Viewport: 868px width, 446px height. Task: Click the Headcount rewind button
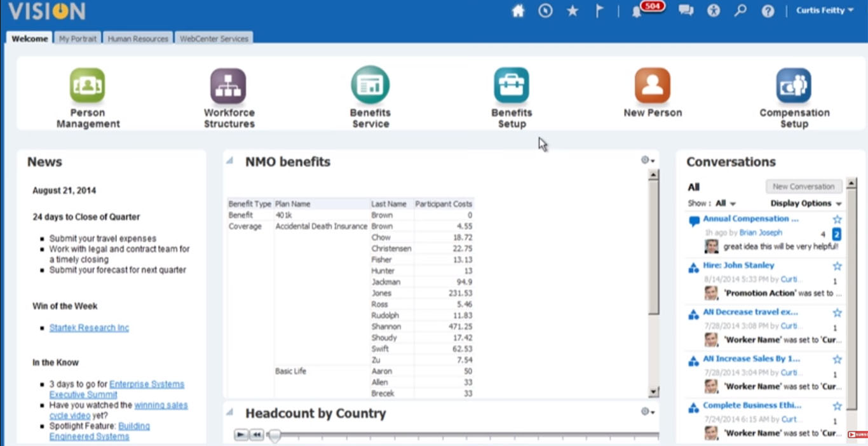(256, 435)
